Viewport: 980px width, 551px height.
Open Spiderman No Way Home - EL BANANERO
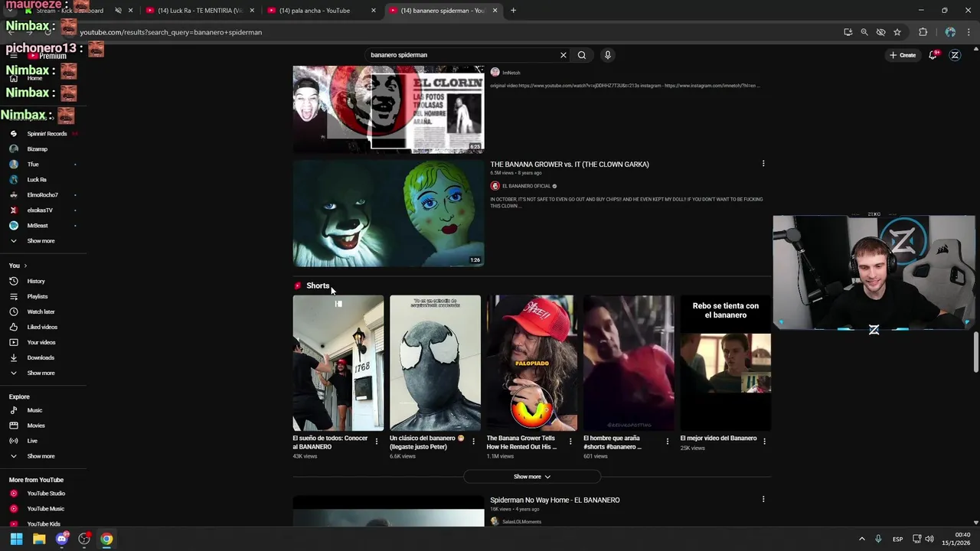555,500
